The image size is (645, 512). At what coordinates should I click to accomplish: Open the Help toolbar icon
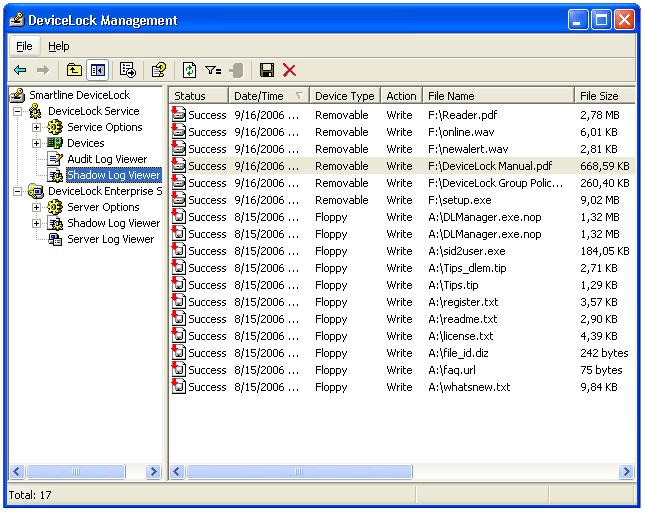[x=158, y=70]
